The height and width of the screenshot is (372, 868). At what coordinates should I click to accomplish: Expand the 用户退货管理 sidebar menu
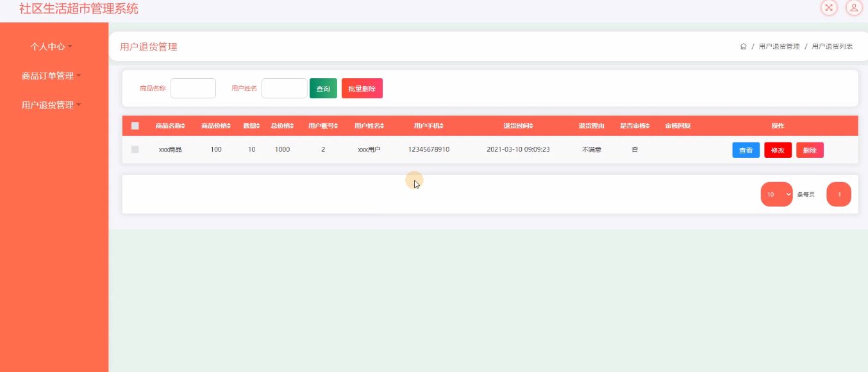51,105
